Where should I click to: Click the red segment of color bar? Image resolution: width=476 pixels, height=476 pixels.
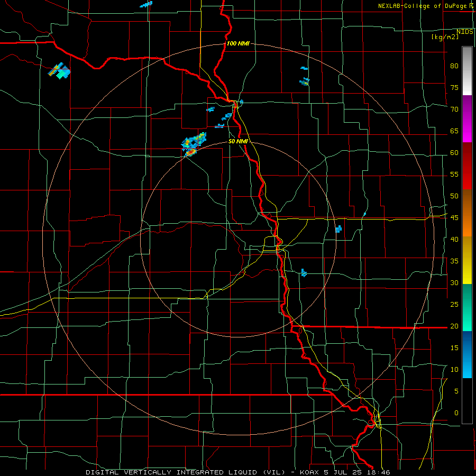(x=467, y=166)
